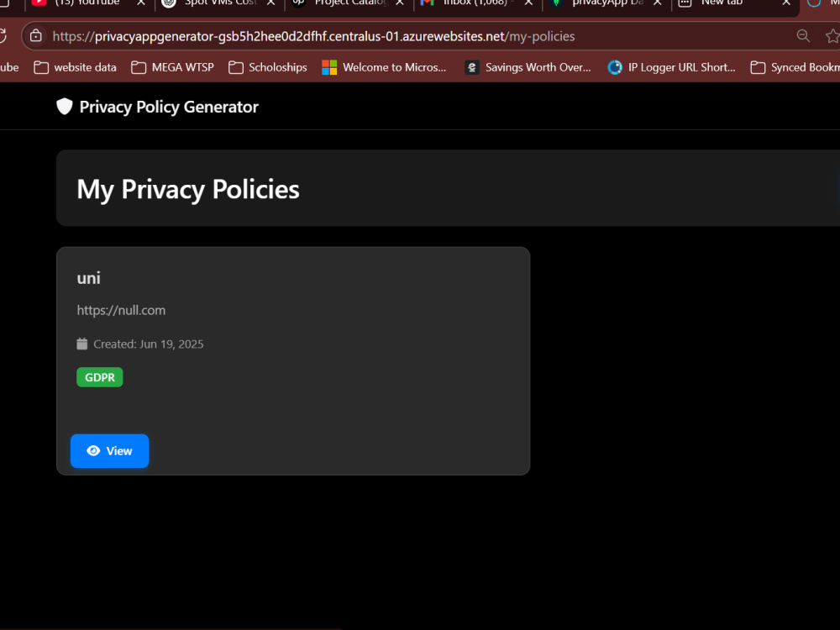The width and height of the screenshot is (840, 630).
Task: Click the site info lock icon
Action: [36, 36]
